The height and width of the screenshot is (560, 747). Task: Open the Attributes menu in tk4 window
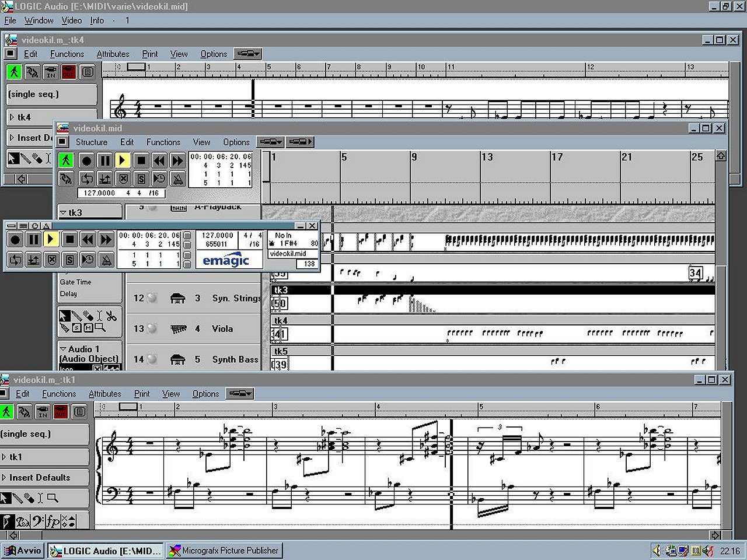[113, 54]
